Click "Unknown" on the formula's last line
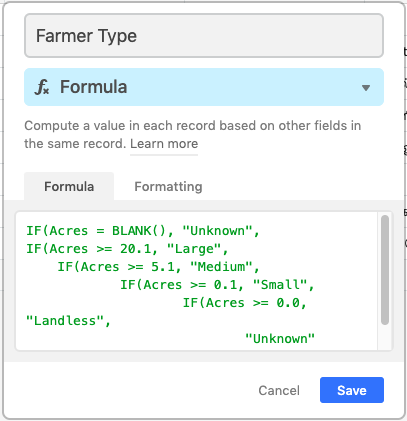This screenshot has width=407, height=421. pos(280,339)
